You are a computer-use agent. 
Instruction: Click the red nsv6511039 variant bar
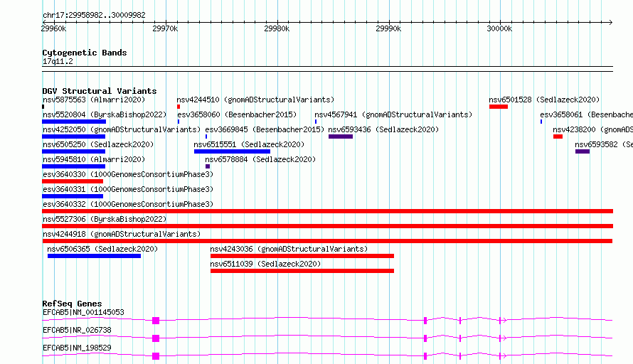[302, 271]
